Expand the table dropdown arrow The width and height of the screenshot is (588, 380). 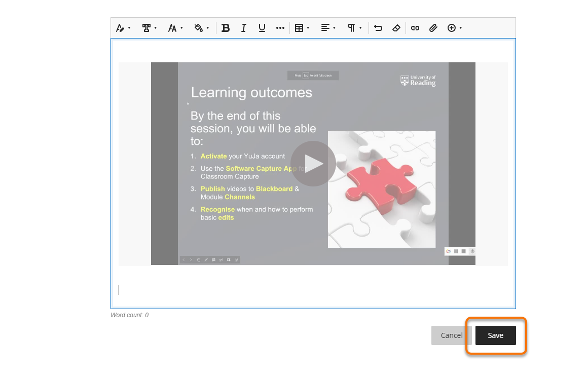click(308, 28)
